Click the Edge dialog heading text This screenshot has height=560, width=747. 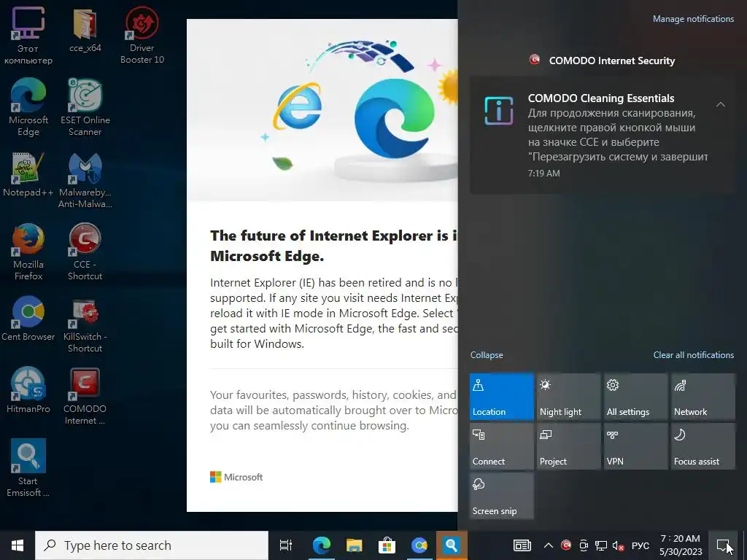pos(333,246)
